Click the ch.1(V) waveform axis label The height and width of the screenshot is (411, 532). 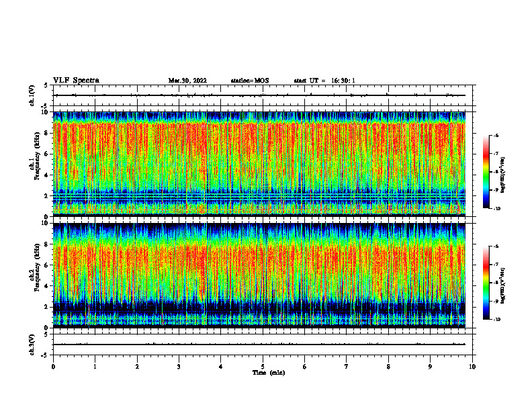coord(32,95)
